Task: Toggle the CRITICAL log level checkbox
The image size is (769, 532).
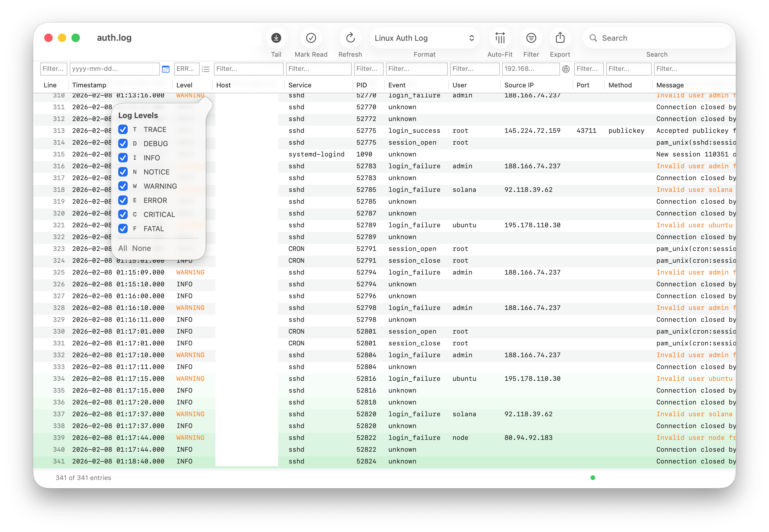Action: (x=123, y=214)
